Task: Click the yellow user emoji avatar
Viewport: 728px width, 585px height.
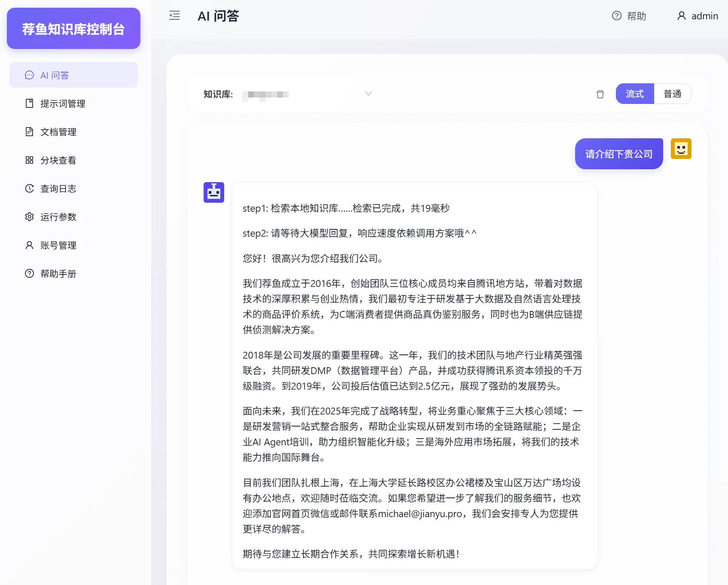Action: (x=680, y=148)
